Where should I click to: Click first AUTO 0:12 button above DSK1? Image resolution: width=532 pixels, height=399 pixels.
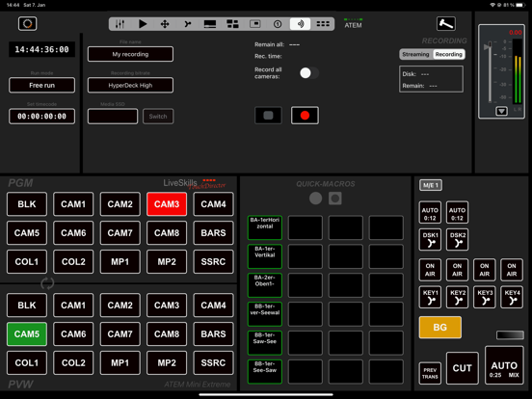tap(430, 212)
